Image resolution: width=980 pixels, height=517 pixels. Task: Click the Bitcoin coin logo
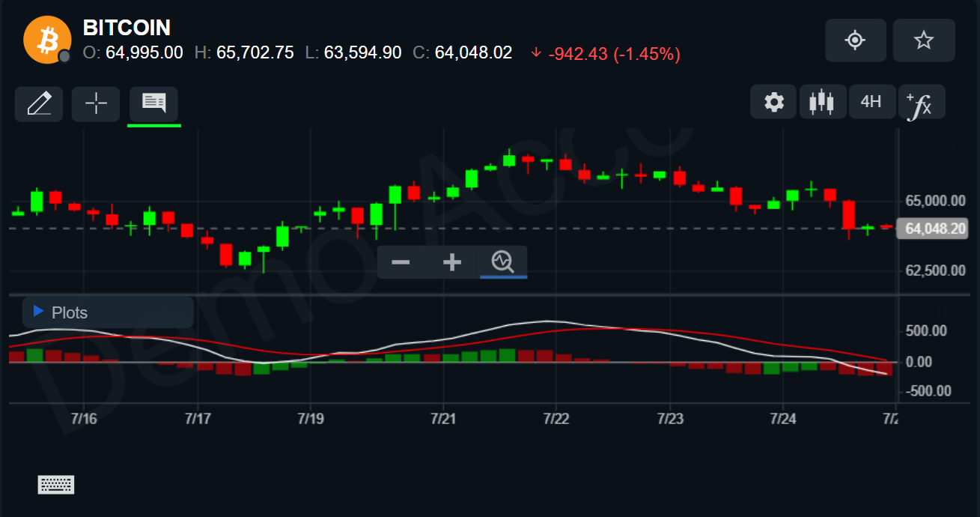pyautogui.click(x=47, y=40)
